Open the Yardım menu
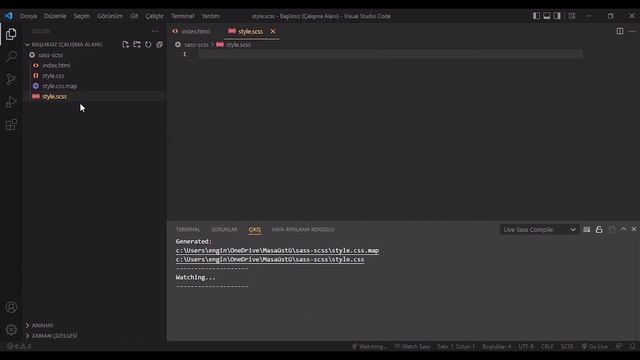The height and width of the screenshot is (360, 640). pyautogui.click(x=211, y=16)
